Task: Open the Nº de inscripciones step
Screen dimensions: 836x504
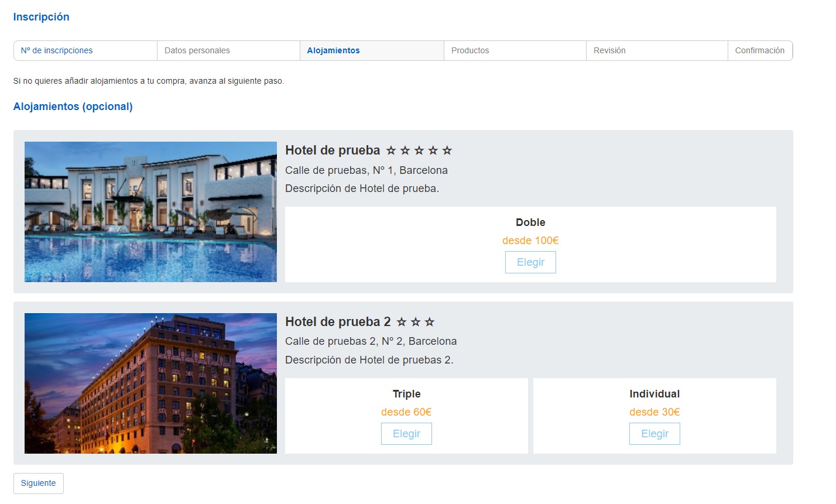Action: tap(57, 51)
